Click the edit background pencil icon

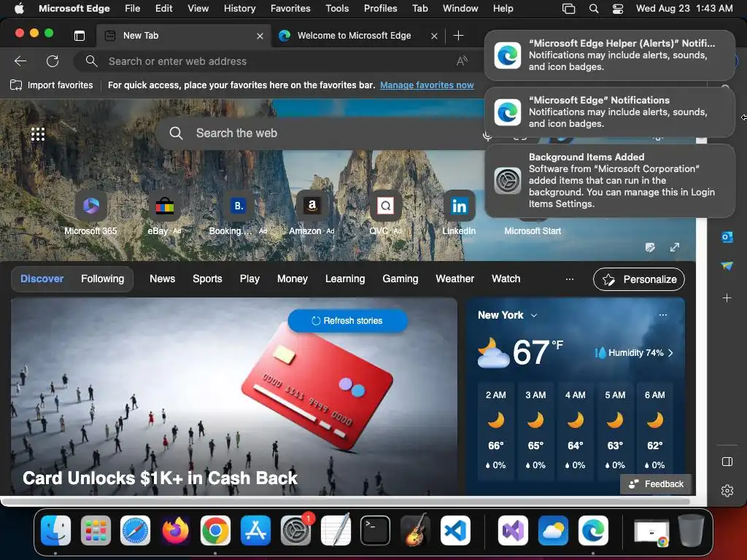point(650,247)
